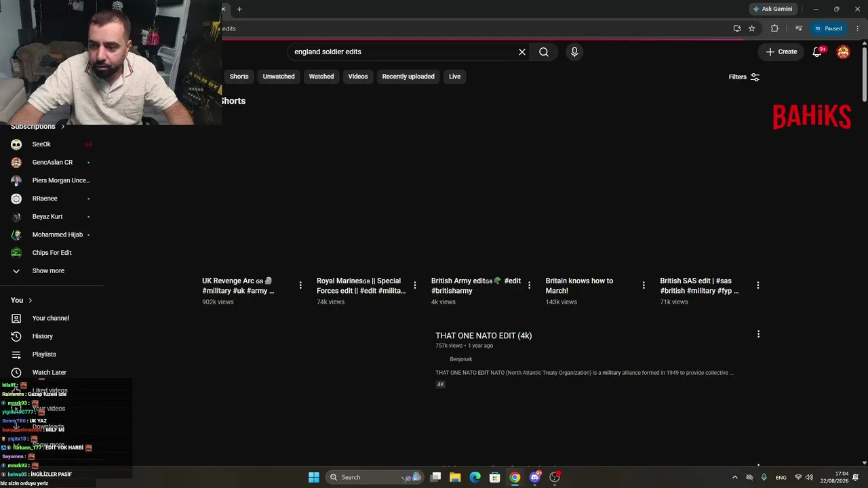Open the British Army edit short
Image resolution: width=868 pixels, height=488 pixels.
point(476,285)
